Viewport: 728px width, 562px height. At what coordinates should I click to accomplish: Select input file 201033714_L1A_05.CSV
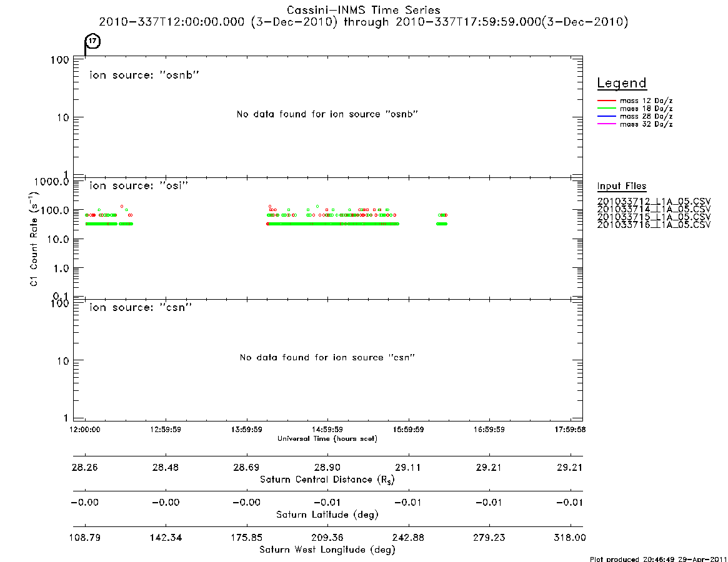point(654,209)
